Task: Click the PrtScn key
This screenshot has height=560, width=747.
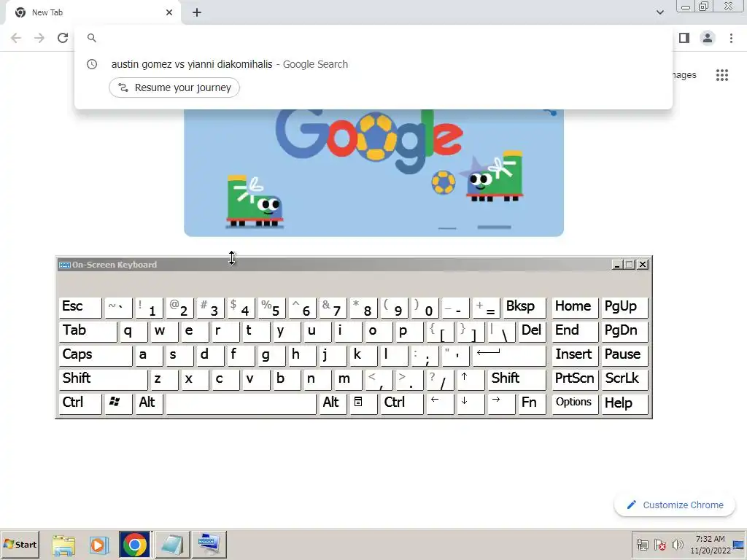Action: click(x=575, y=379)
